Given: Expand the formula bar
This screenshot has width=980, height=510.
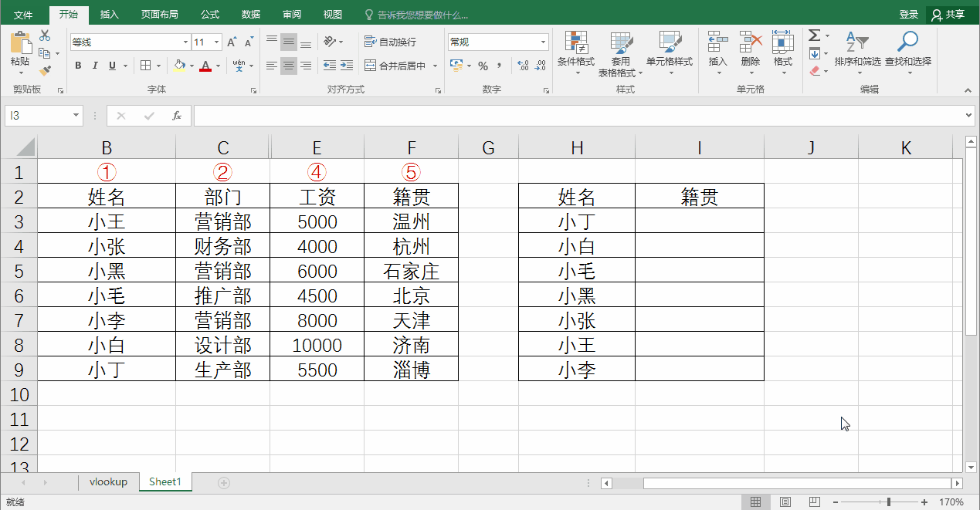Looking at the screenshot, I should click(x=970, y=116).
